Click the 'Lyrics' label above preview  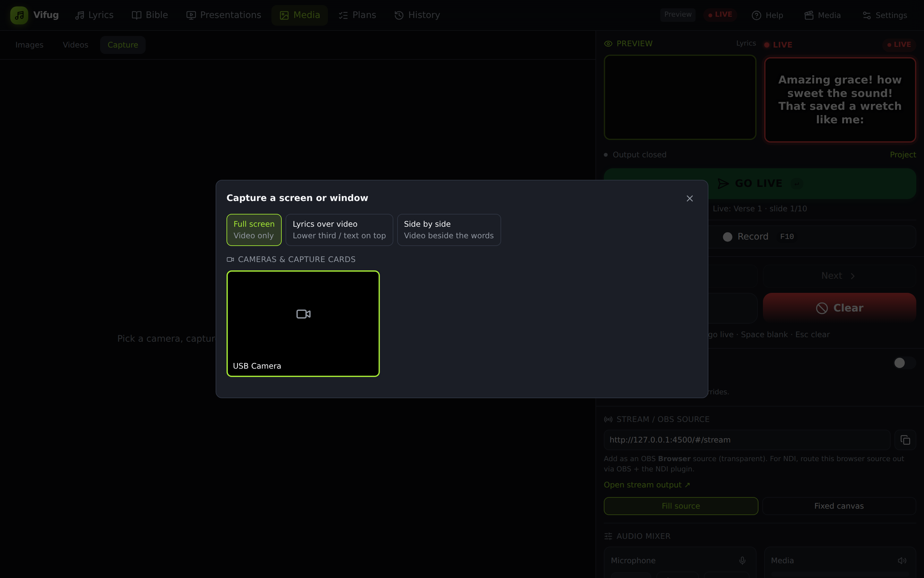coord(746,43)
